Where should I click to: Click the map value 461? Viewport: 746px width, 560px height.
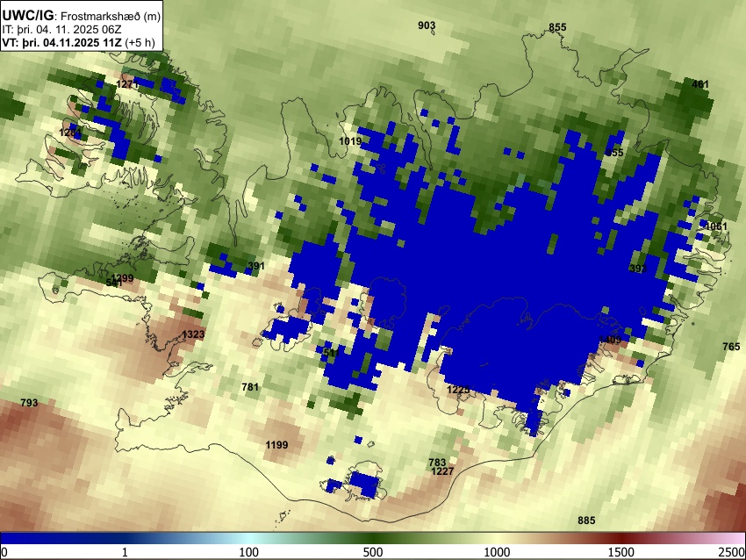point(699,84)
